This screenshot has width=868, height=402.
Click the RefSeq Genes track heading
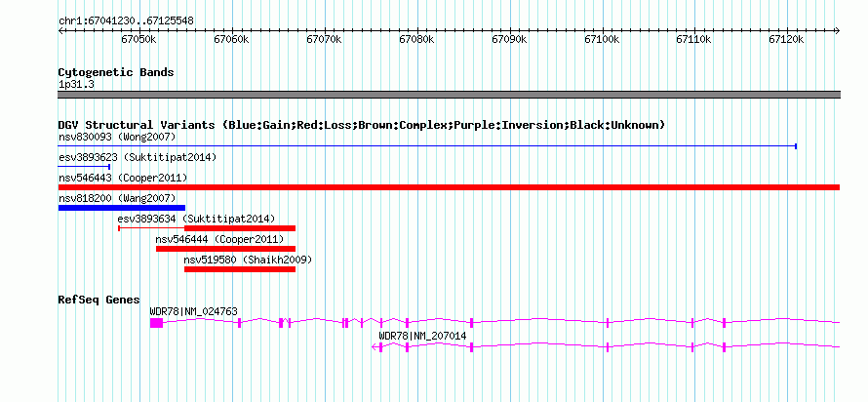coord(99,300)
